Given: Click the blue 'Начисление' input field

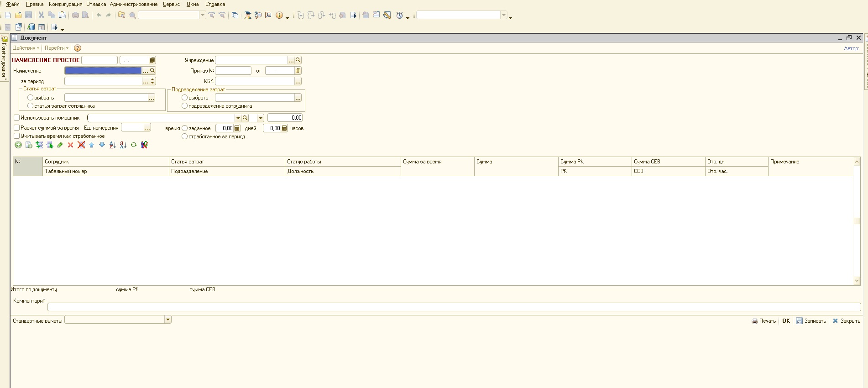Looking at the screenshot, I should 103,71.
